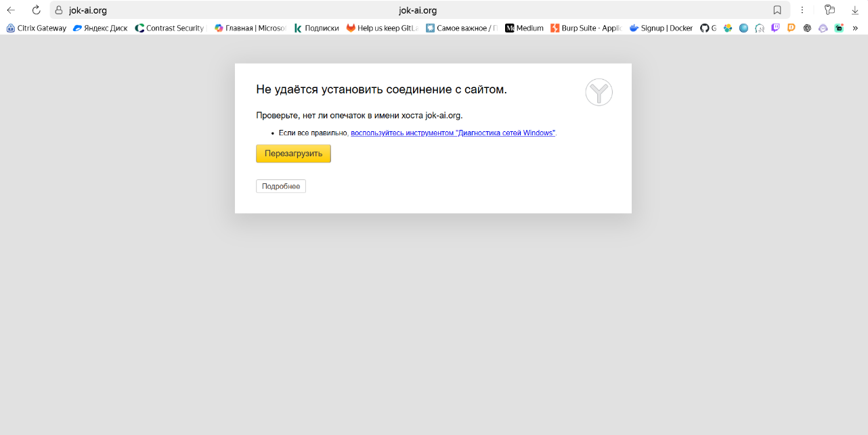
Task: Open the Citrix Gateway bookmark
Action: click(x=37, y=28)
